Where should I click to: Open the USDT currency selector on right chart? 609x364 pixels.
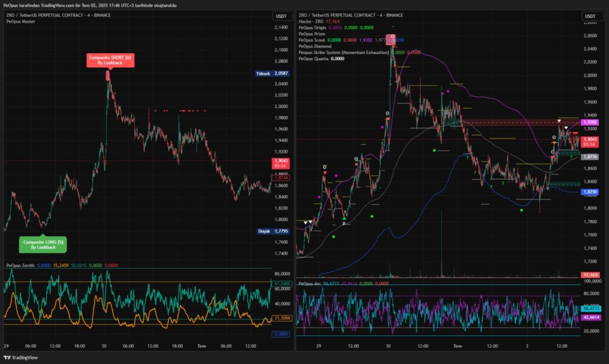pyautogui.click(x=590, y=16)
